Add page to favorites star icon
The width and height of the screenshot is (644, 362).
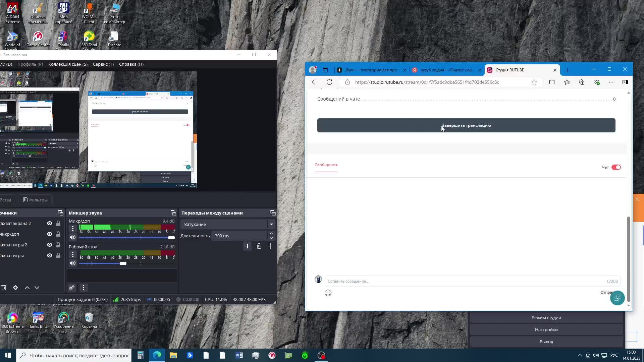point(534,82)
